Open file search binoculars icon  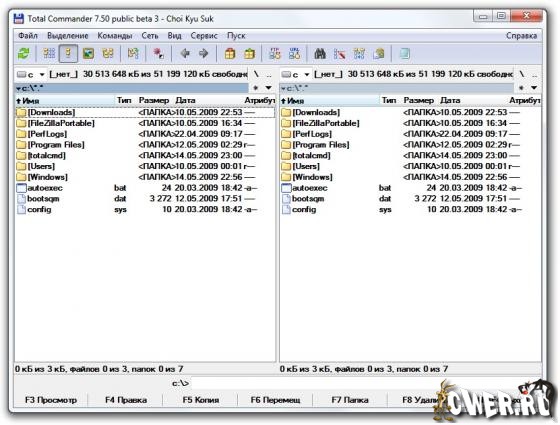pos(320,54)
